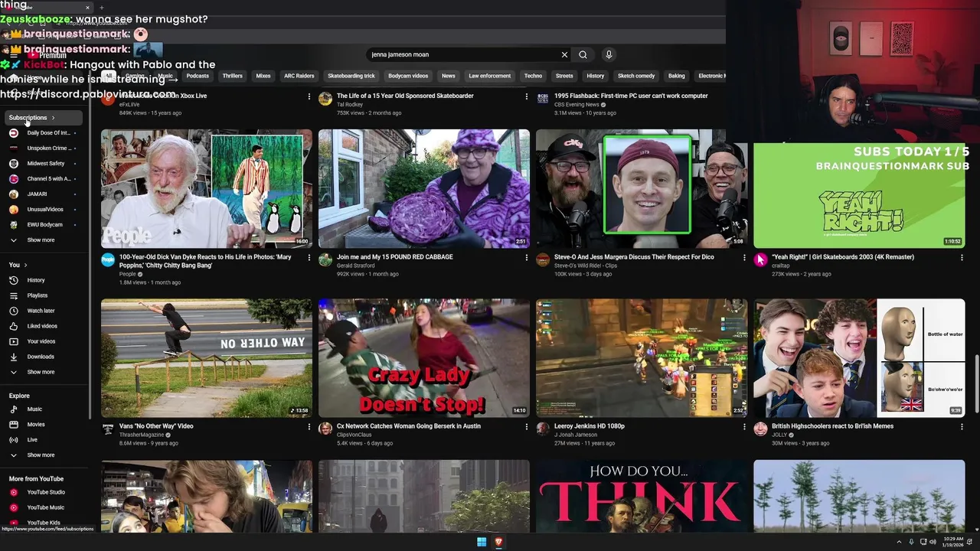Viewport: 980px width, 551px height.
Task: Select the ARC Raiders filter chip
Action: coord(299,76)
